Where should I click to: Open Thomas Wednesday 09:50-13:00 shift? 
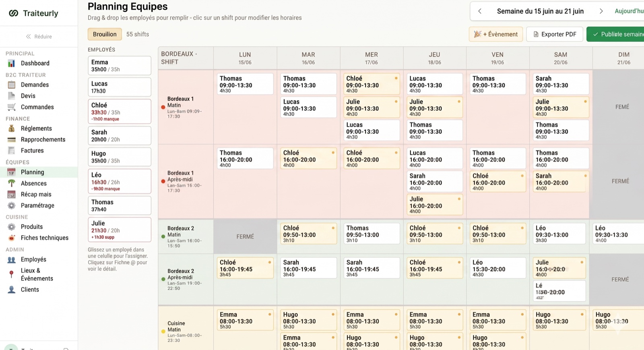click(372, 234)
